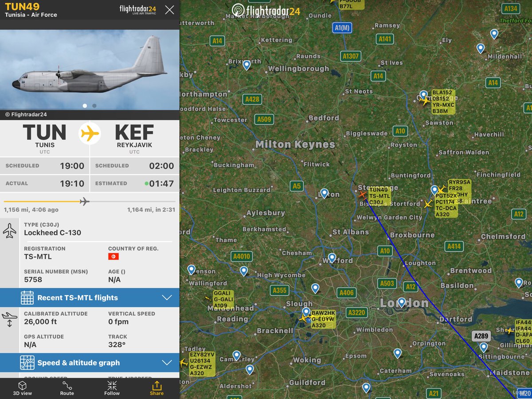Select the BAW2HK aircraft near Slough
532x399 pixels.
pos(303,318)
